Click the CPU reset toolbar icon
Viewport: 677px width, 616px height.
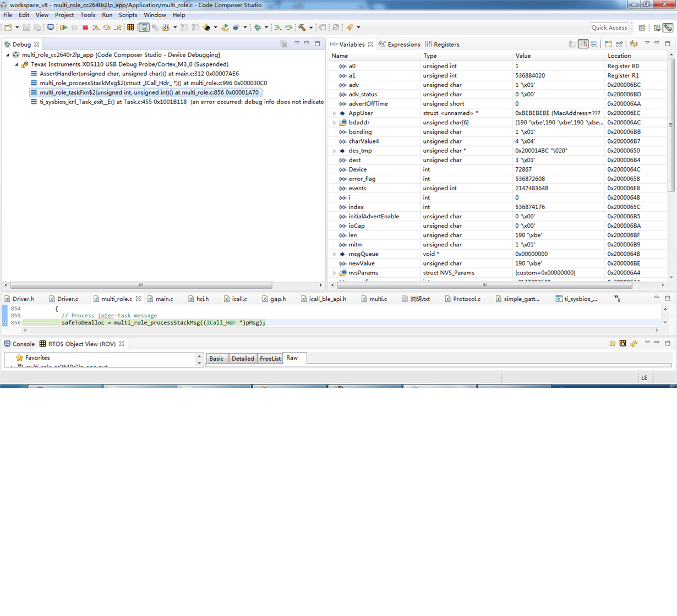point(207,27)
